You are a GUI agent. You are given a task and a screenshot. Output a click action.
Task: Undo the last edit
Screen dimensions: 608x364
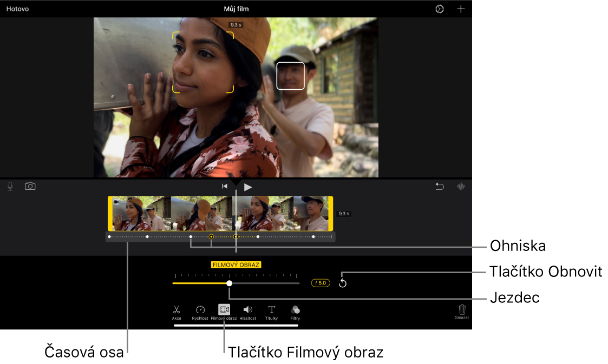439,187
